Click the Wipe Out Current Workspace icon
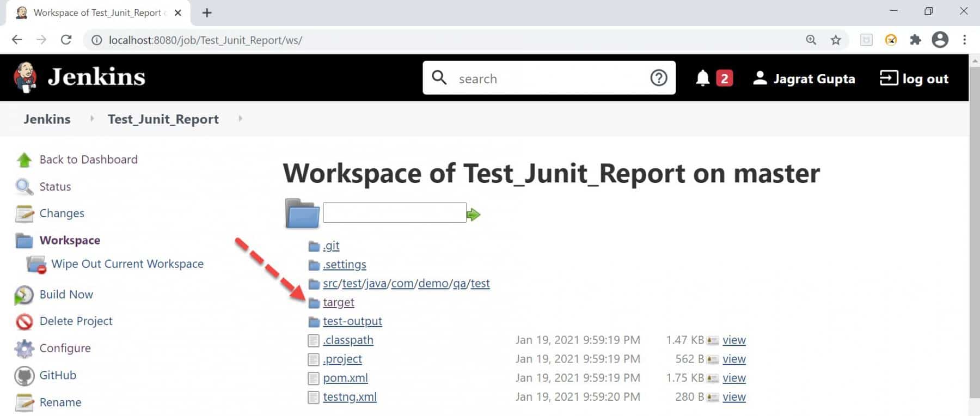This screenshot has width=980, height=416. (x=36, y=265)
